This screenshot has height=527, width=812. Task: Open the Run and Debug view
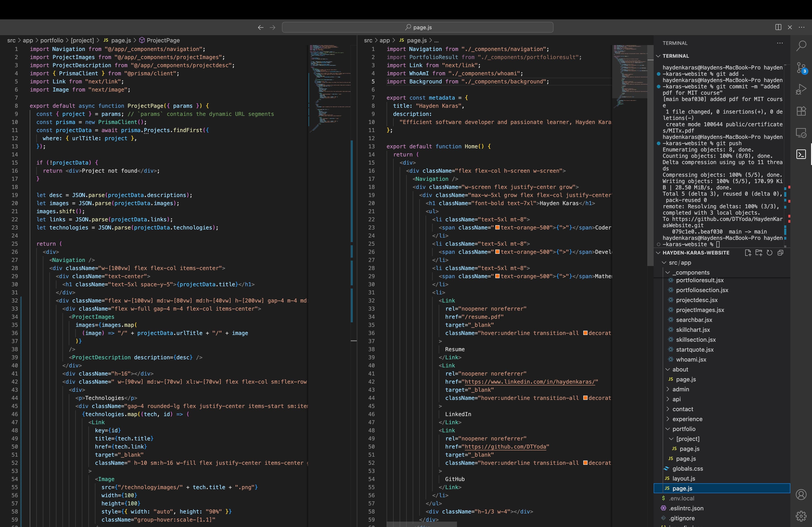tap(801, 89)
